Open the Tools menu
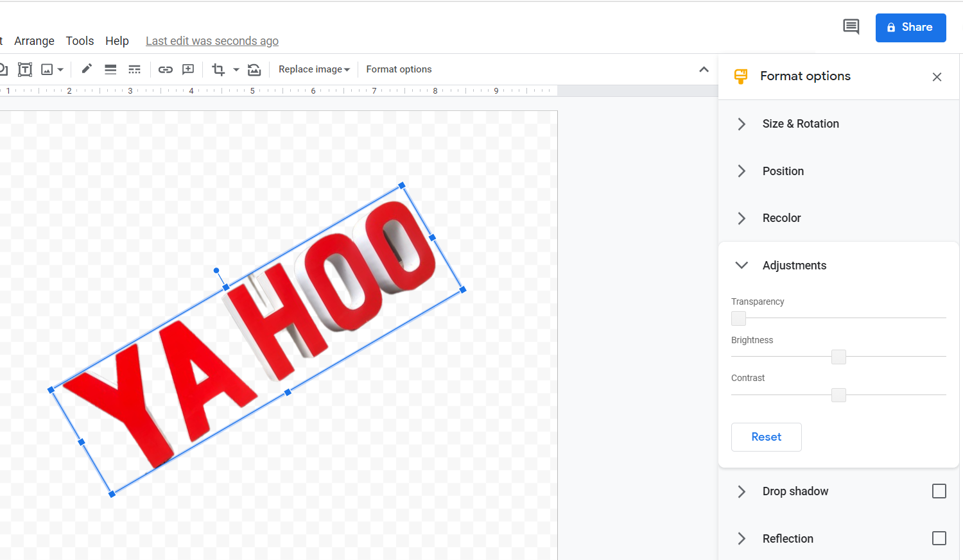Screen dimensions: 963x560 [80, 41]
